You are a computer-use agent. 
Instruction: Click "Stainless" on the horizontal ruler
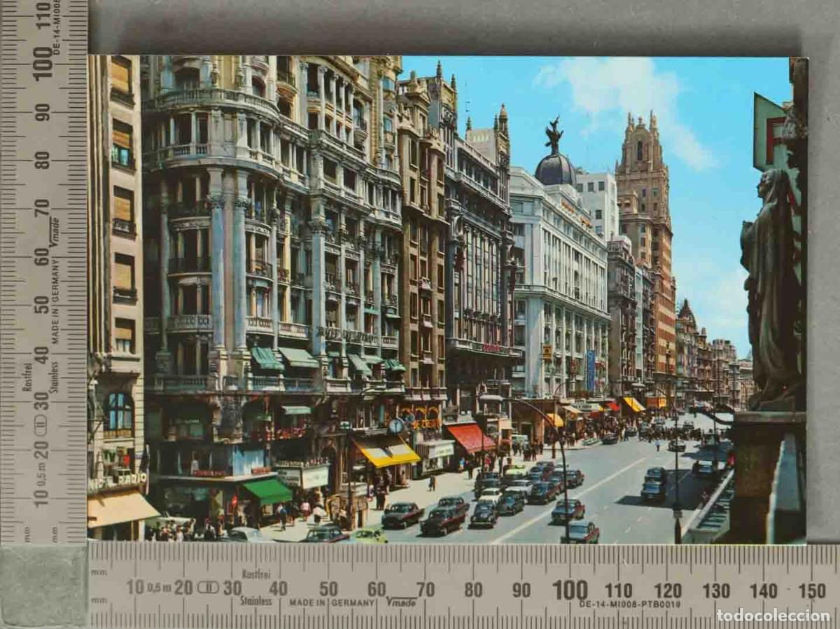point(255,602)
